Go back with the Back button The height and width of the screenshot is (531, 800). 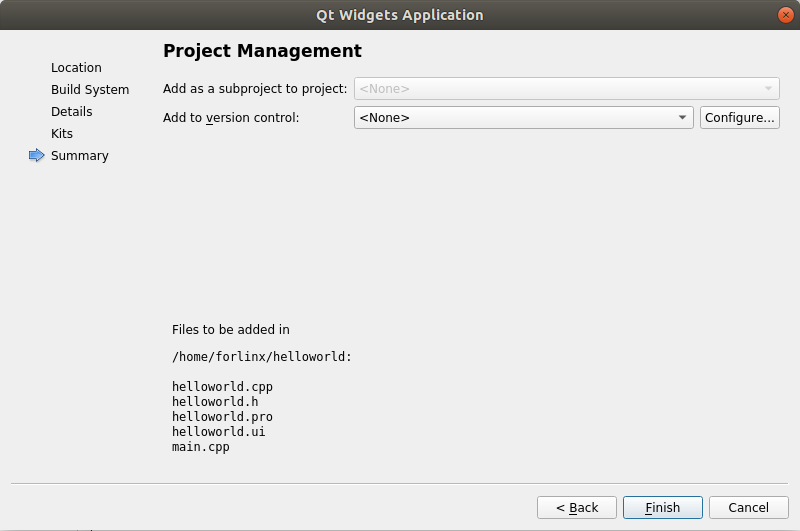click(x=577, y=508)
